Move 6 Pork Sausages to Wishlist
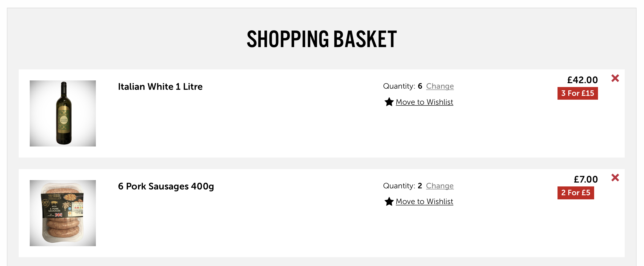The width and height of the screenshot is (644, 266). [424, 202]
